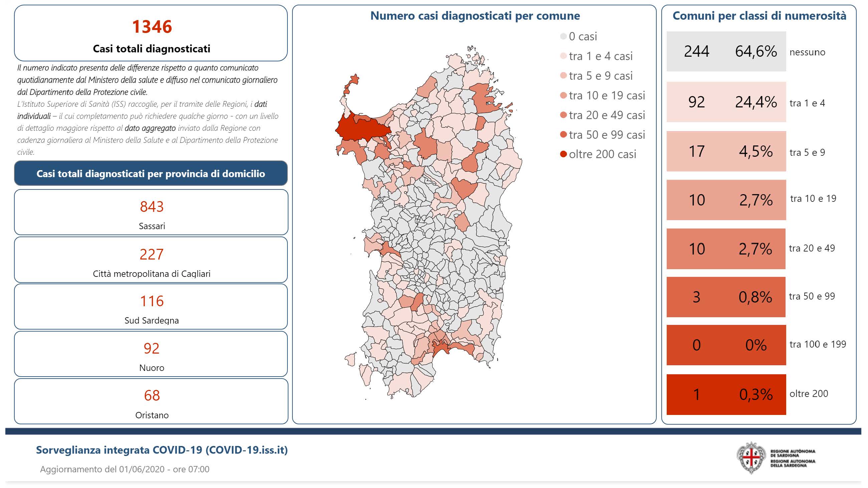
Task: Click the 'tra 50 e 99' class box
Action: coord(726,297)
